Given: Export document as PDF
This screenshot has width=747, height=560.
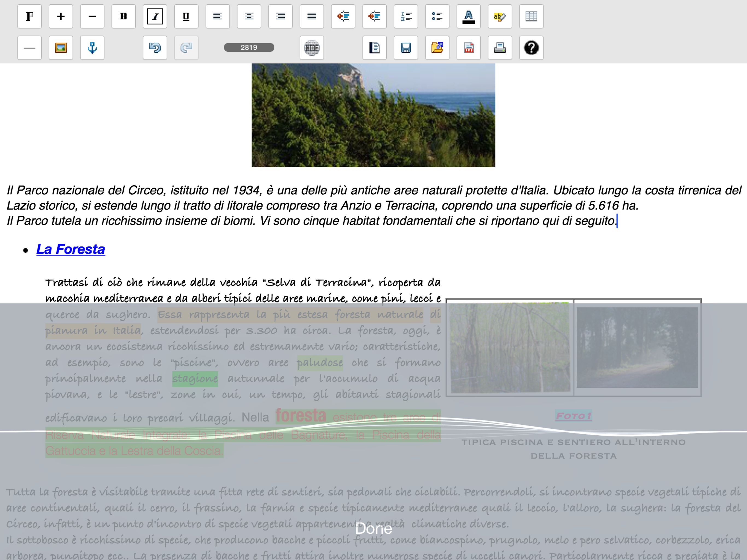Looking at the screenshot, I should pyautogui.click(x=468, y=48).
